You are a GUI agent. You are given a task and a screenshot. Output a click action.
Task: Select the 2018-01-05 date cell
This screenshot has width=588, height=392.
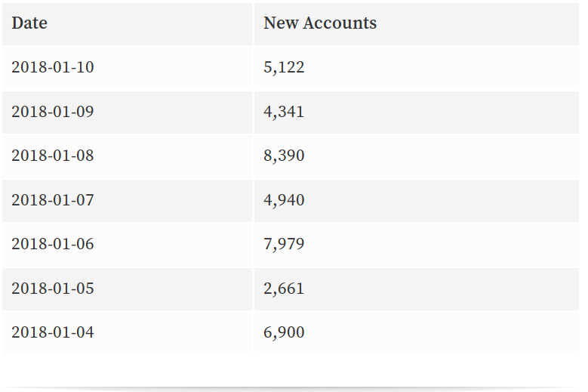53,289
